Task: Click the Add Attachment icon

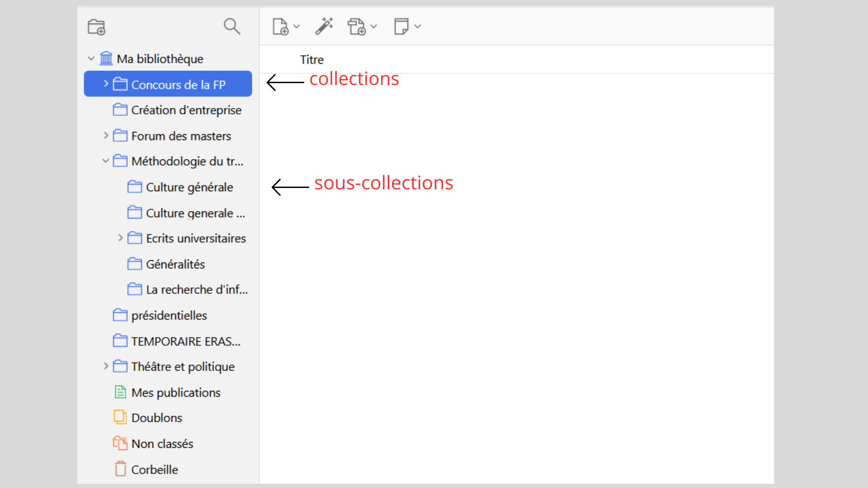Action: (358, 26)
